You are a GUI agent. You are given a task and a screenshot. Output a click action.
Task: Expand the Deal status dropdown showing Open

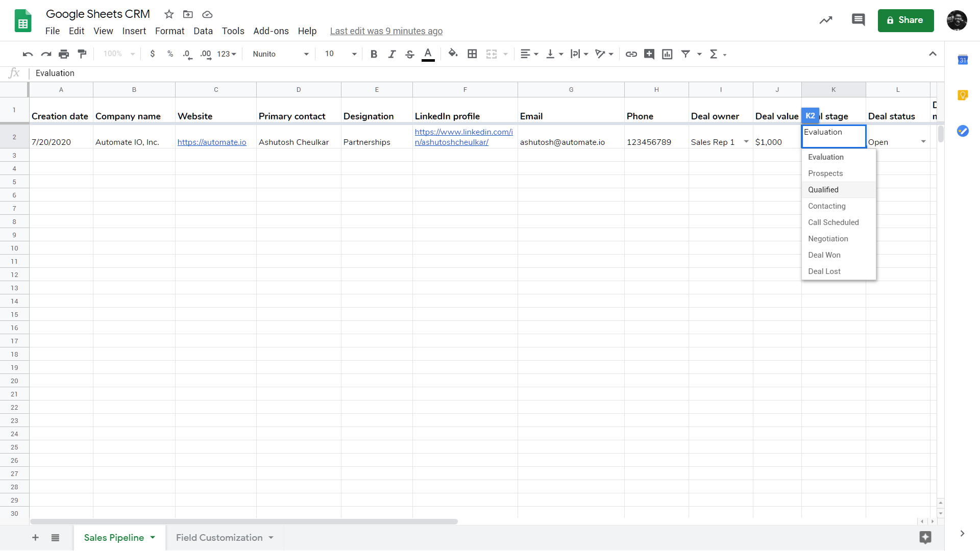(x=923, y=141)
